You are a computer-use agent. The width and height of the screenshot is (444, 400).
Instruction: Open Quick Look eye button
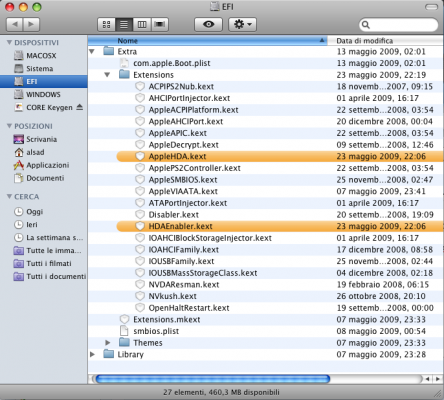coord(208,24)
